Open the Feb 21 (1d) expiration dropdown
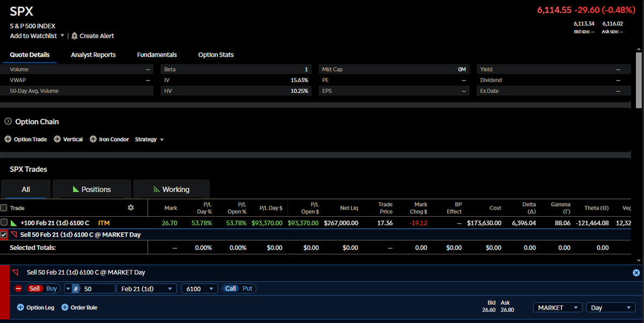The width and height of the screenshot is (644, 323). click(x=147, y=289)
